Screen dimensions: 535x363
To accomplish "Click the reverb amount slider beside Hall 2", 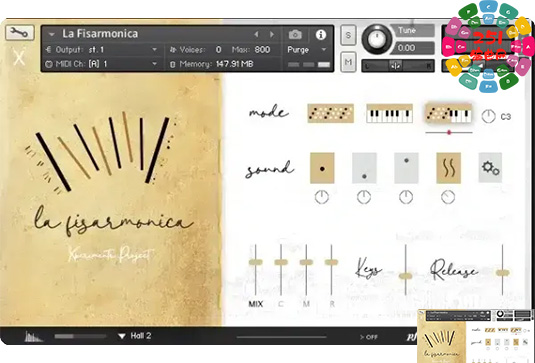I will (81, 336).
